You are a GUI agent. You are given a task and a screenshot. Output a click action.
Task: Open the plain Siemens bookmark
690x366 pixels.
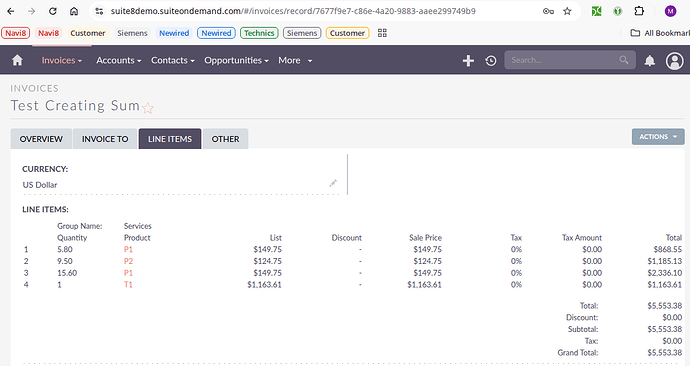[132, 33]
